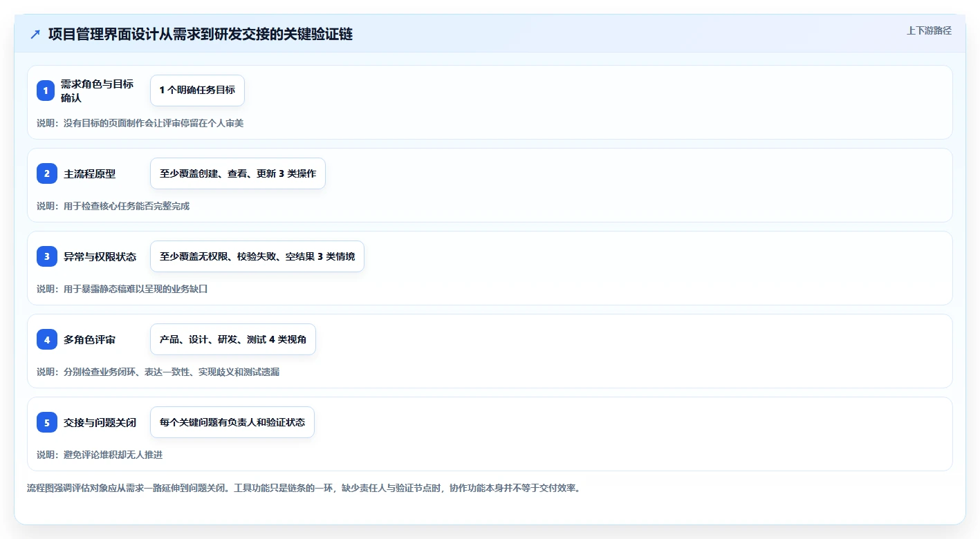980x539 pixels.
Task: Click the 交接与问题关闭 step title
Action: click(100, 423)
